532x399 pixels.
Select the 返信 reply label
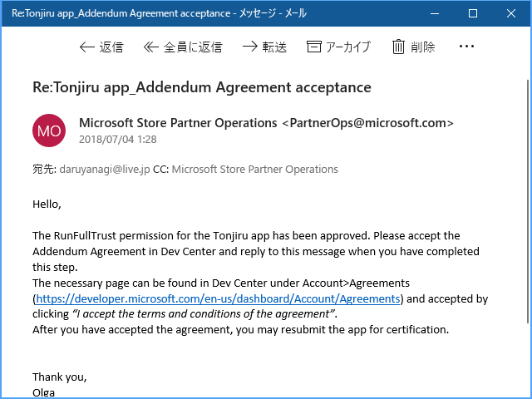[x=111, y=47]
